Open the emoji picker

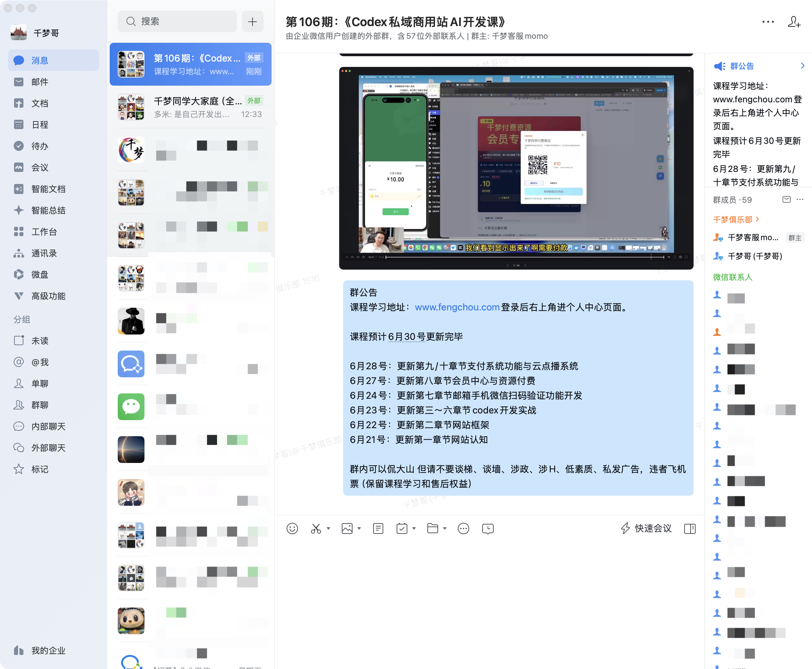[x=292, y=528]
